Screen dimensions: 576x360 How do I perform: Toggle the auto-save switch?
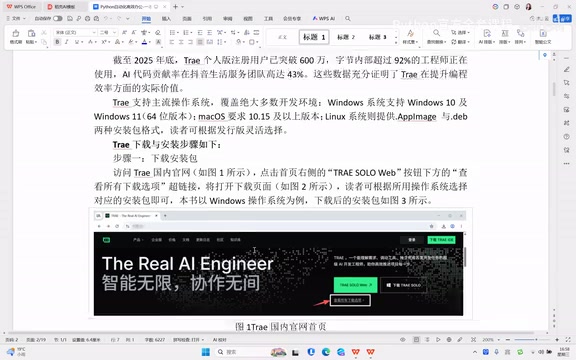coord(58,18)
